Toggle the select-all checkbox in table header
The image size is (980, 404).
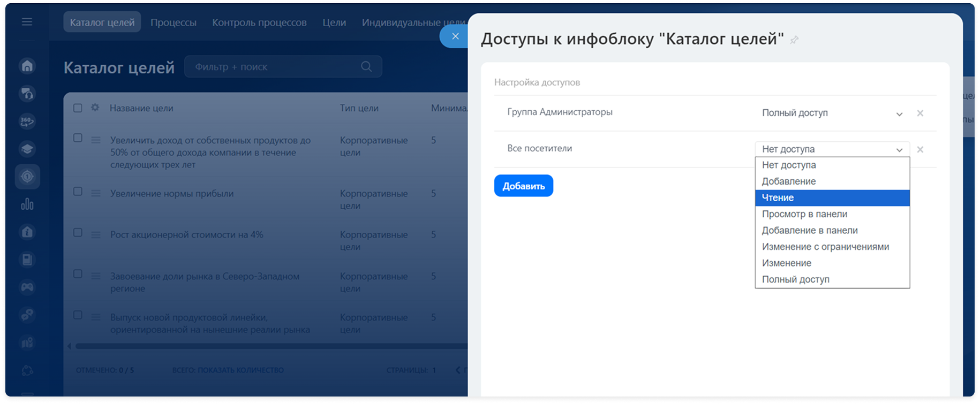pos(78,108)
